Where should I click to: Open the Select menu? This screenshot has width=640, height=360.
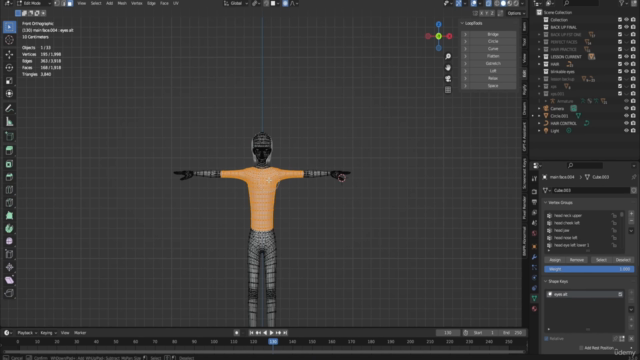click(96, 3)
